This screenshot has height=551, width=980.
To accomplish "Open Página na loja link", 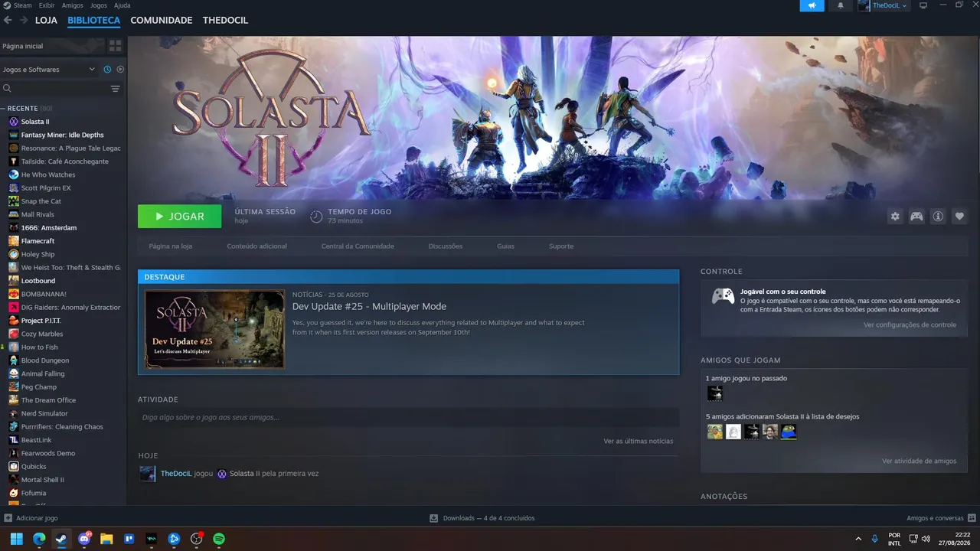I will 171,246.
